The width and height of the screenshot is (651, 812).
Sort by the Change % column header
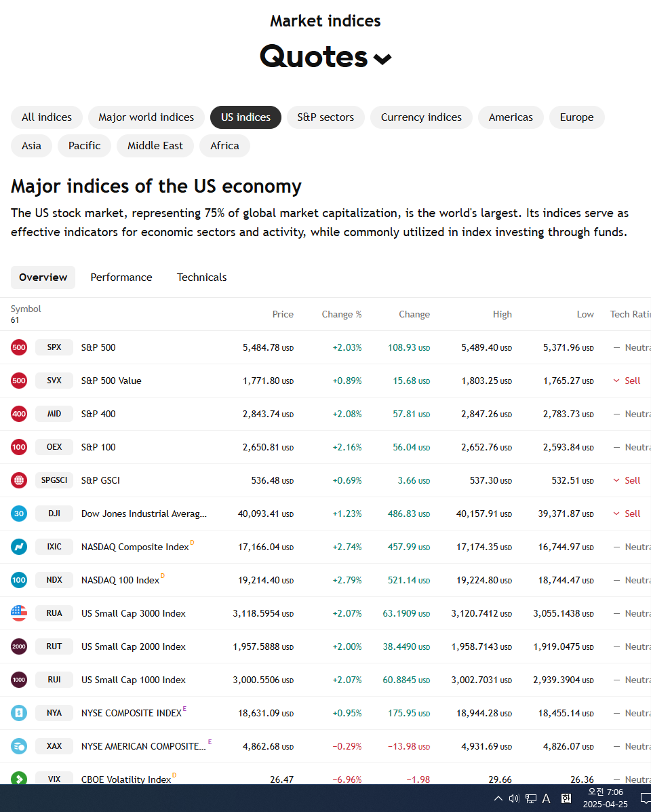pyautogui.click(x=342, y=314)
